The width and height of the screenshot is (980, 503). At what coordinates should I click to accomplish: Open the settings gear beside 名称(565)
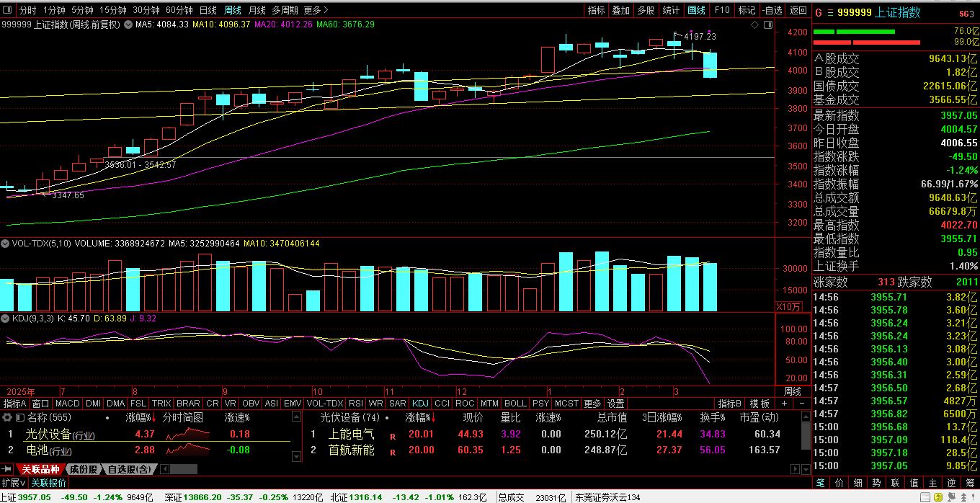(x=7, y=417)
